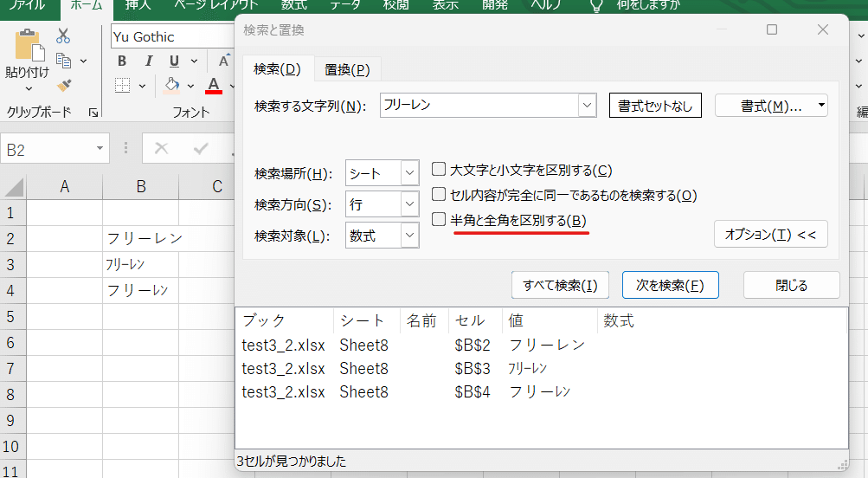Expand the Copy options dropdown arrow
This screenshot has width=868, height=478.
click(x=84, y=61)
